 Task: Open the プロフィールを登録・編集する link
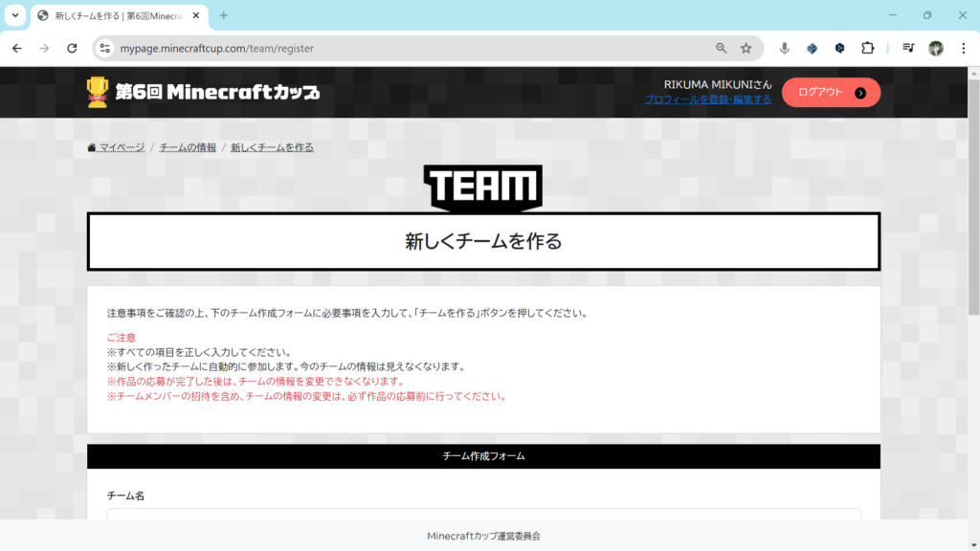707,99
